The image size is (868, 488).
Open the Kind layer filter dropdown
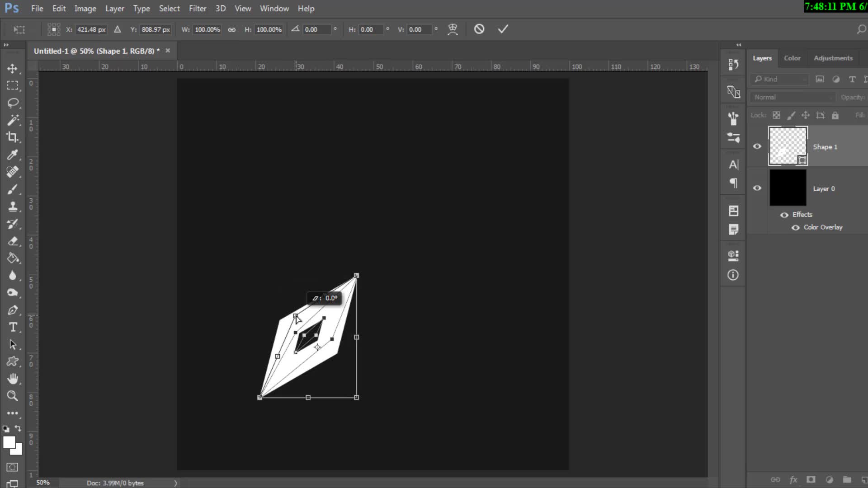(780, 79)
